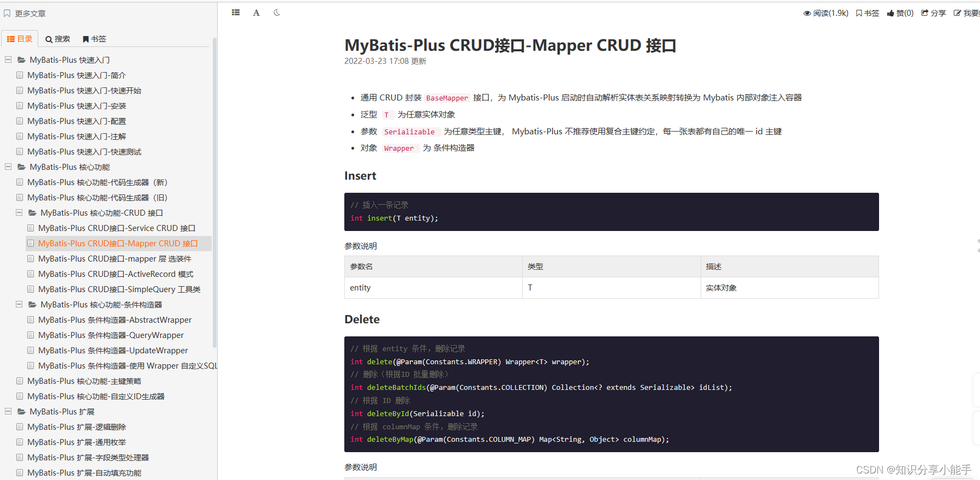Collapse the 核心功能-条件构造器 subfolder
Viewport: 980px width, 480px height.
click(x=19, y=304)
